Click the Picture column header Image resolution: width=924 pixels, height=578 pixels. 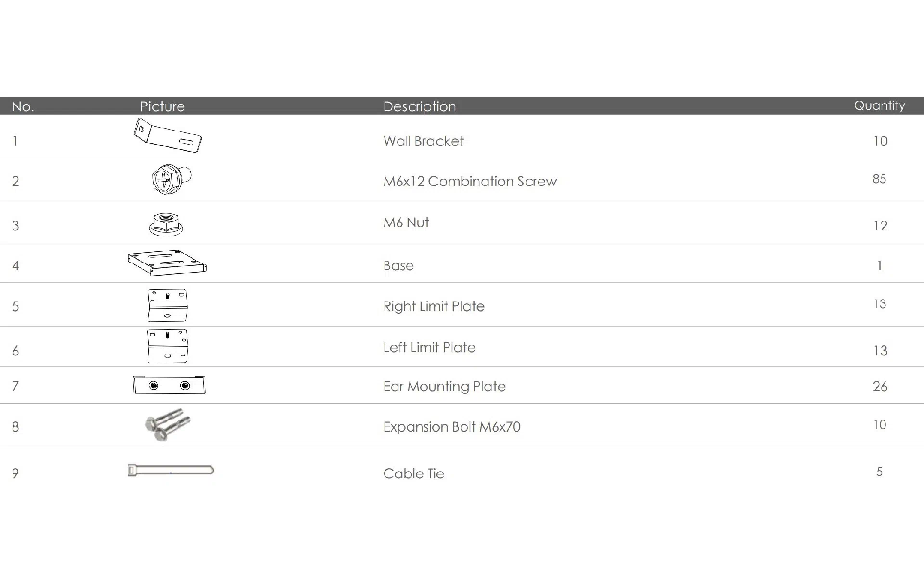(162, 106)
